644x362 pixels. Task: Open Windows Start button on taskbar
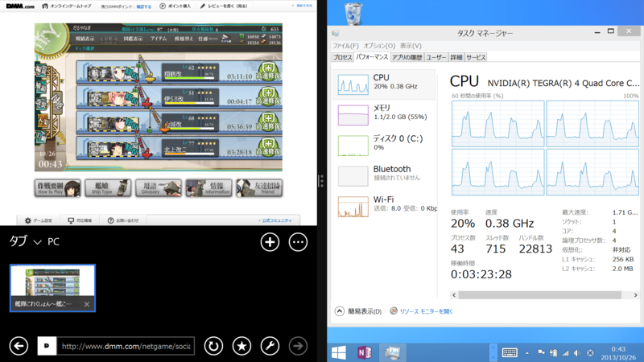click(x=339, y=352)
